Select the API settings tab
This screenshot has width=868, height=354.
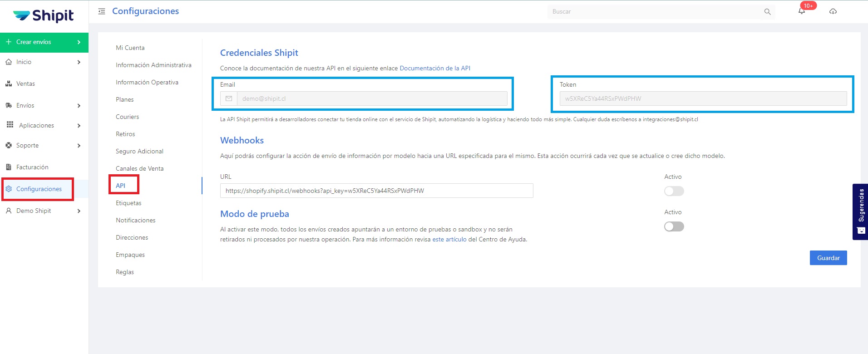[x=120, y=186]
